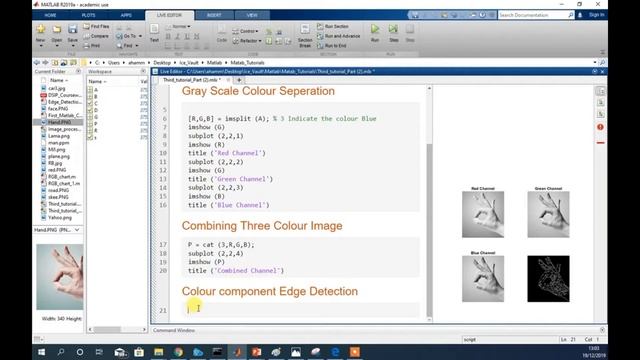Screen dimensions: 640x360
Task: Open the Refactor dropdown
Action: tap(247, 41)
